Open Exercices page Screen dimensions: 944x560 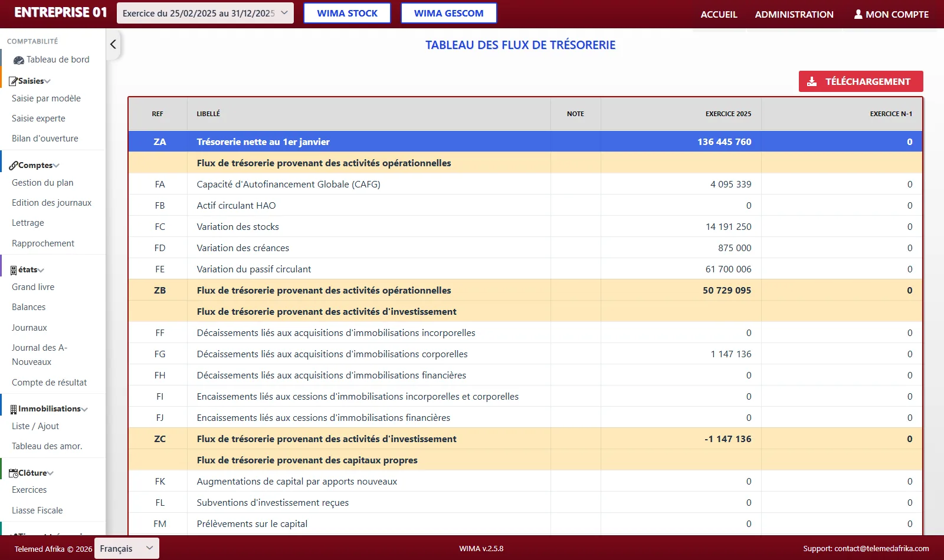(x=29, y=490)
